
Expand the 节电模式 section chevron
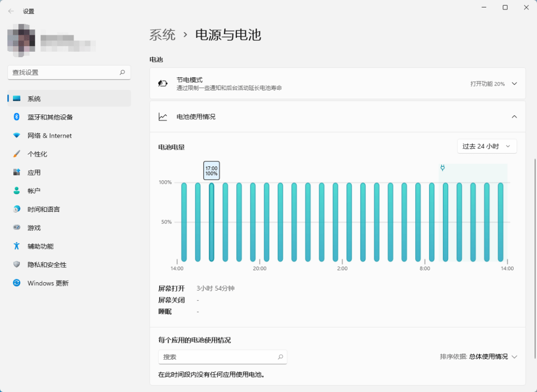tap(514, 84)
